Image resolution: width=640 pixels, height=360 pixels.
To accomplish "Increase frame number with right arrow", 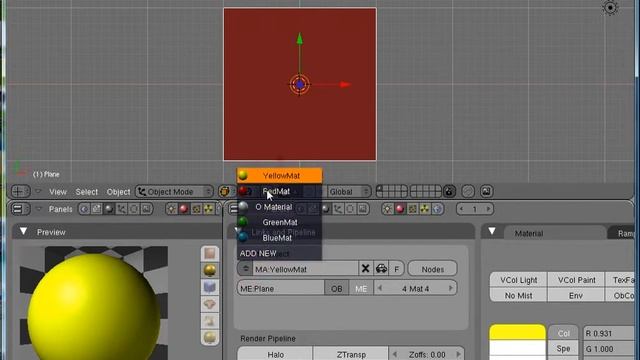I will coord(488,209).
